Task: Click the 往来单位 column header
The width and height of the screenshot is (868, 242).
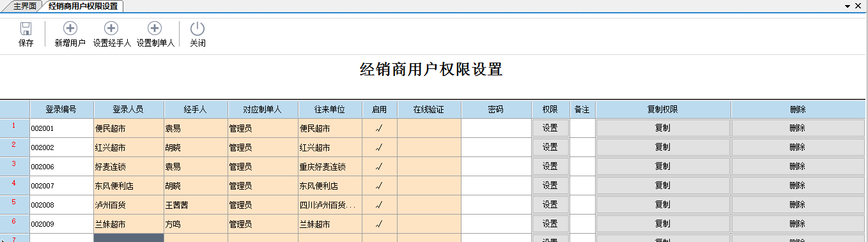Action: (x=330, y=109)
